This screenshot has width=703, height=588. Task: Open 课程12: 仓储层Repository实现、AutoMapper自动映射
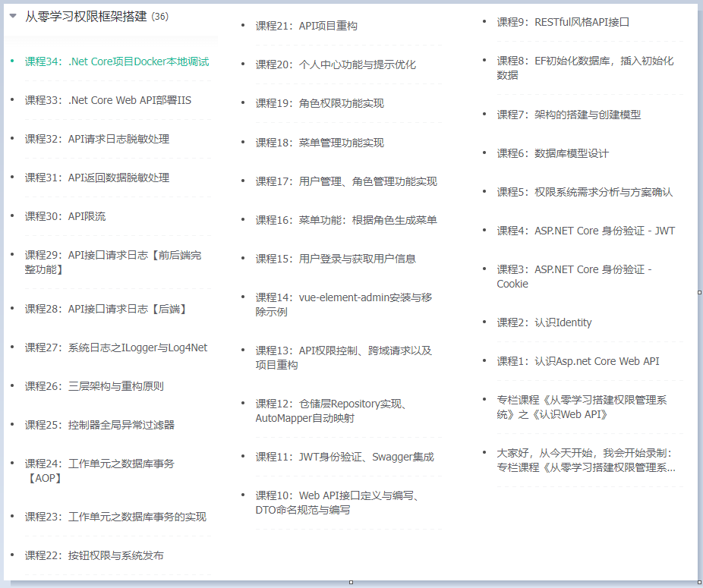tap(332, 411)
